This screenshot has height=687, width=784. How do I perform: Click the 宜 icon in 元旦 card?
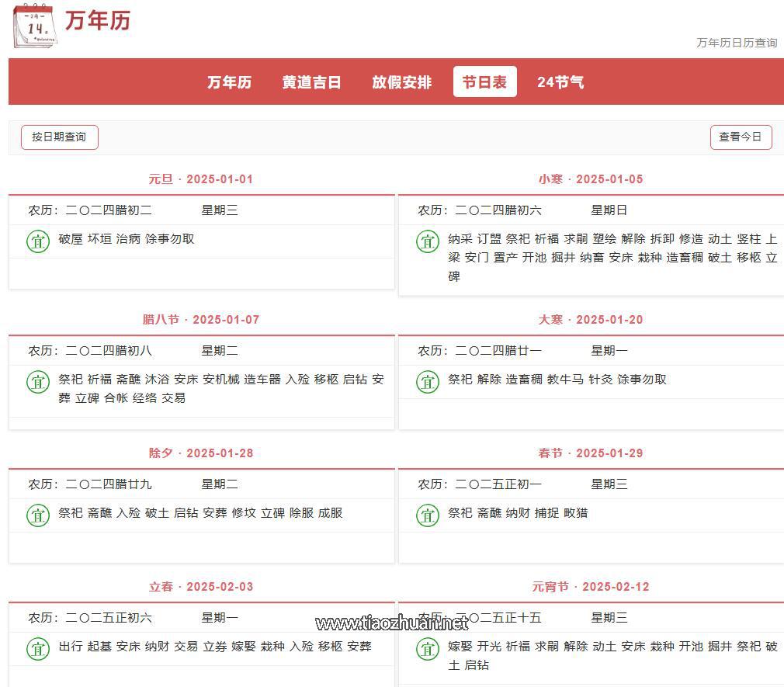click(x=38, y=241)
